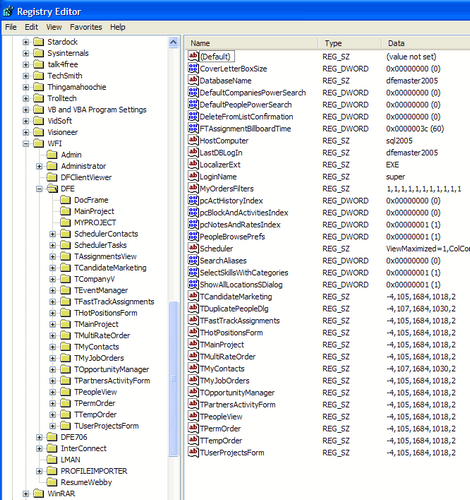Click the Registry Editor title bar icon
This screenshot has height=500, width=470.
(8, 12)
